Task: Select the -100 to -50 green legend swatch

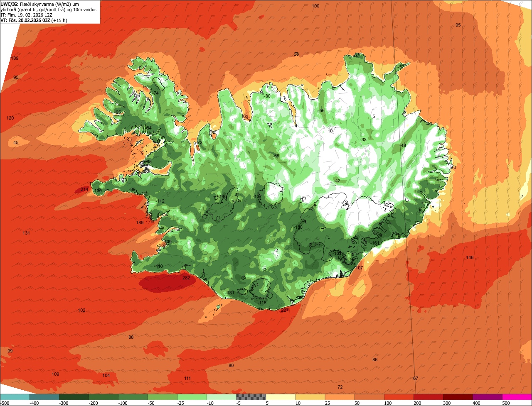Action: tap(133, 397)
